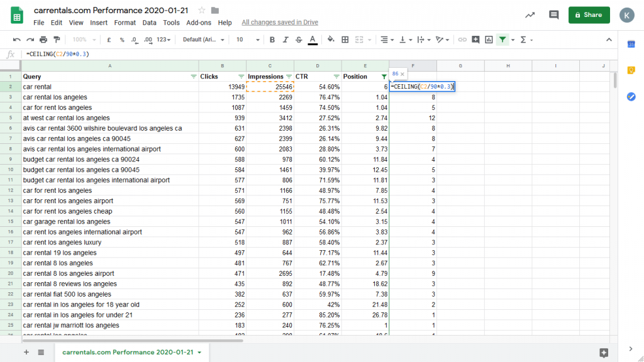The height and width of the screenshot is (362, 644).
Task: Click the Insert link icon
Action: click(462, 40)
